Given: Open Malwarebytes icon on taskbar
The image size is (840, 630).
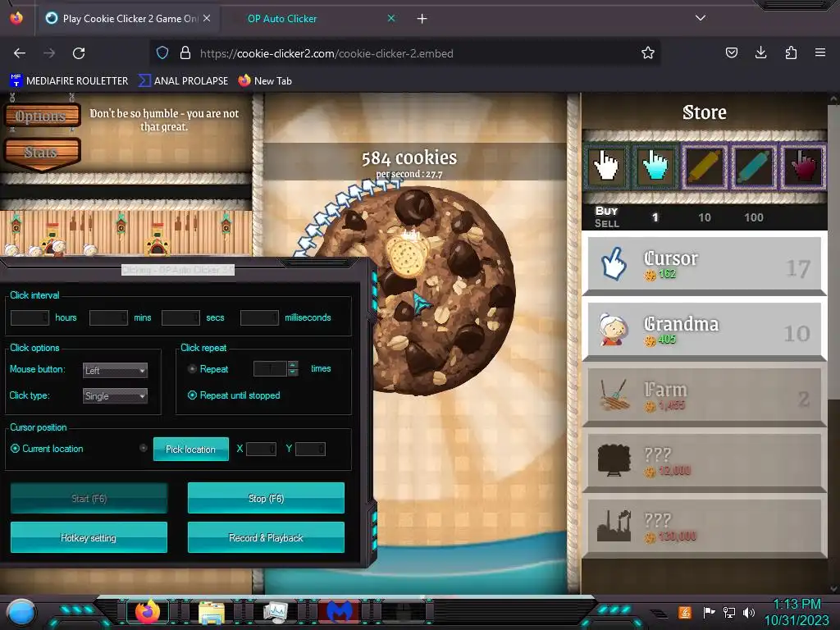Looking at the screenshot, I should pos(339,612).
